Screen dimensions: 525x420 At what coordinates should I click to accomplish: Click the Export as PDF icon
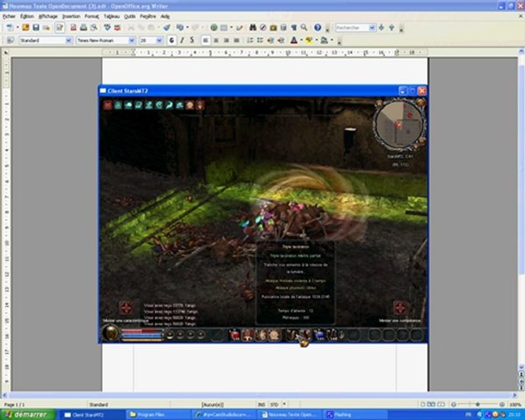coord(73,27)
